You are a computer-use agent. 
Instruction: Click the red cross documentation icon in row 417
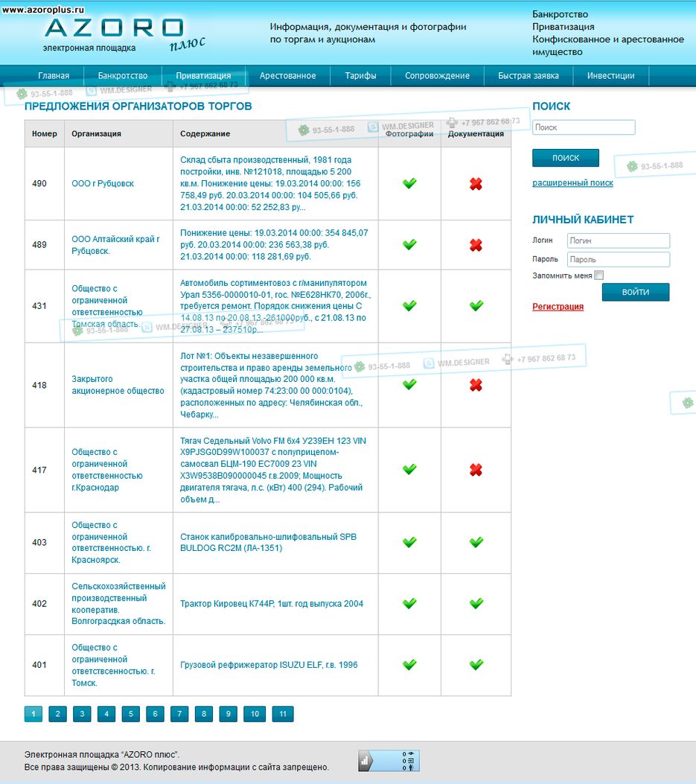click(476, 470)
